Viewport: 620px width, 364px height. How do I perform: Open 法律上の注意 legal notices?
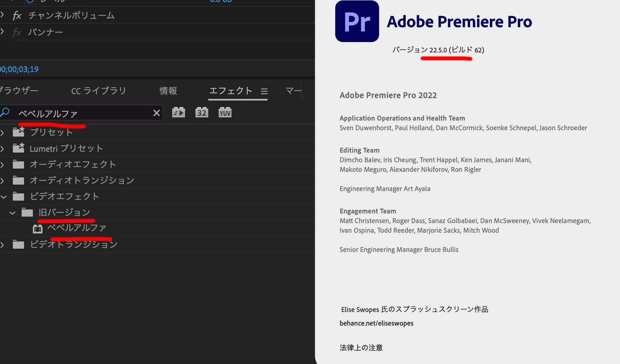coord(361,348)
